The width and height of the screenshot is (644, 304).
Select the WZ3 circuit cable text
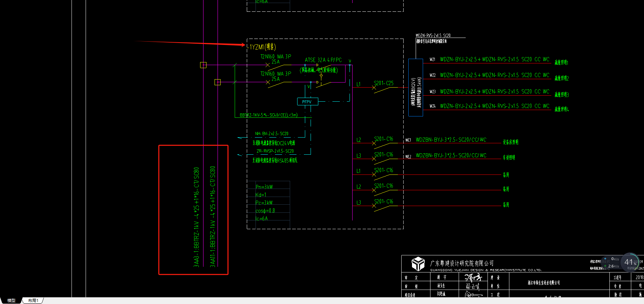[x=495, y=92]
